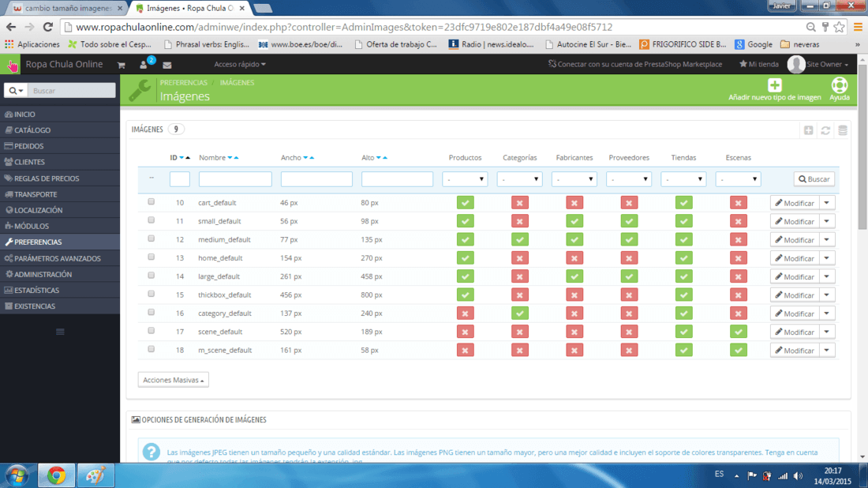Select checkbox for m_scene_default row

[x=152, y=350]
